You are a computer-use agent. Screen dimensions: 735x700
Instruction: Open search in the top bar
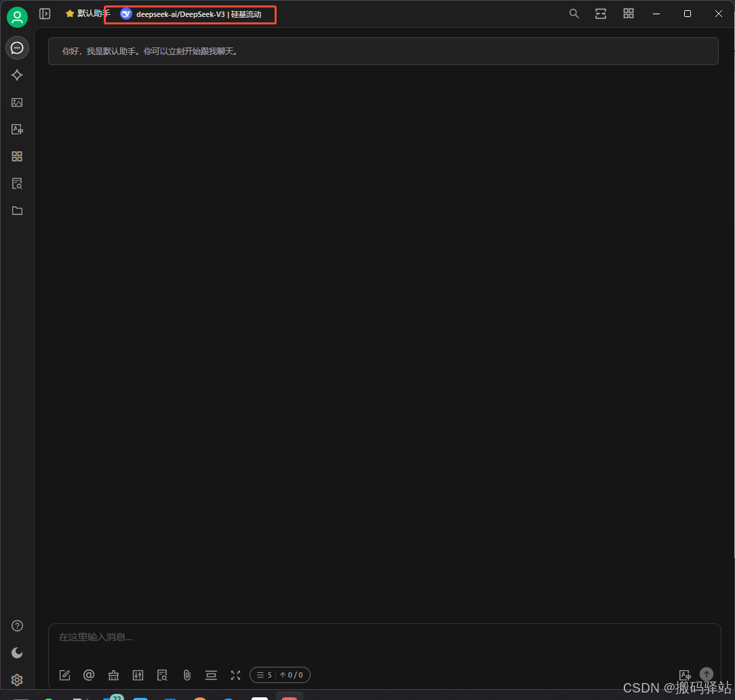(x=574, y=14)
